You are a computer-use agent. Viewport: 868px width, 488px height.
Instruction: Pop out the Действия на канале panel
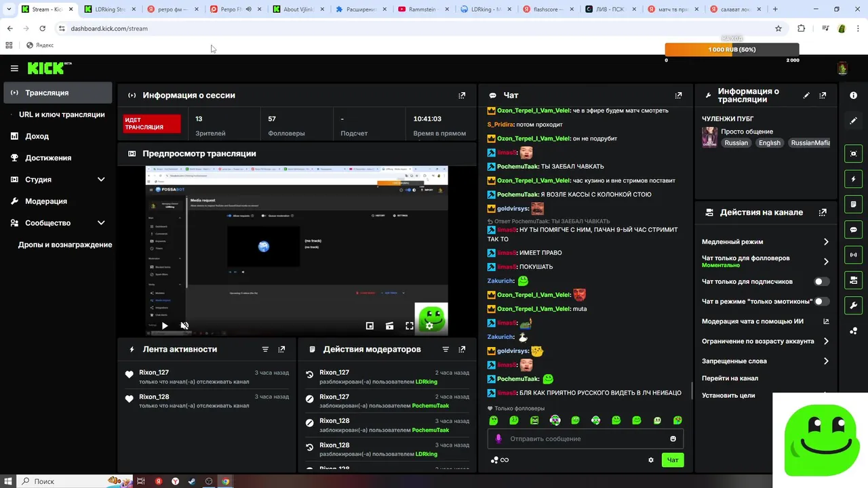pos(823,212)
